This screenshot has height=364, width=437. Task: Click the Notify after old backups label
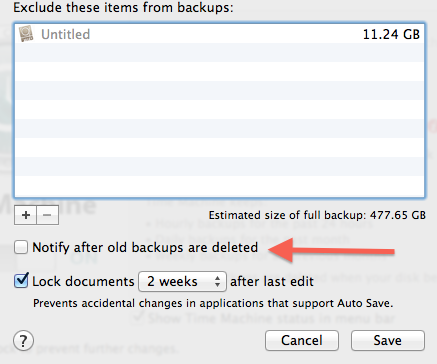click(x=145, y=247)
